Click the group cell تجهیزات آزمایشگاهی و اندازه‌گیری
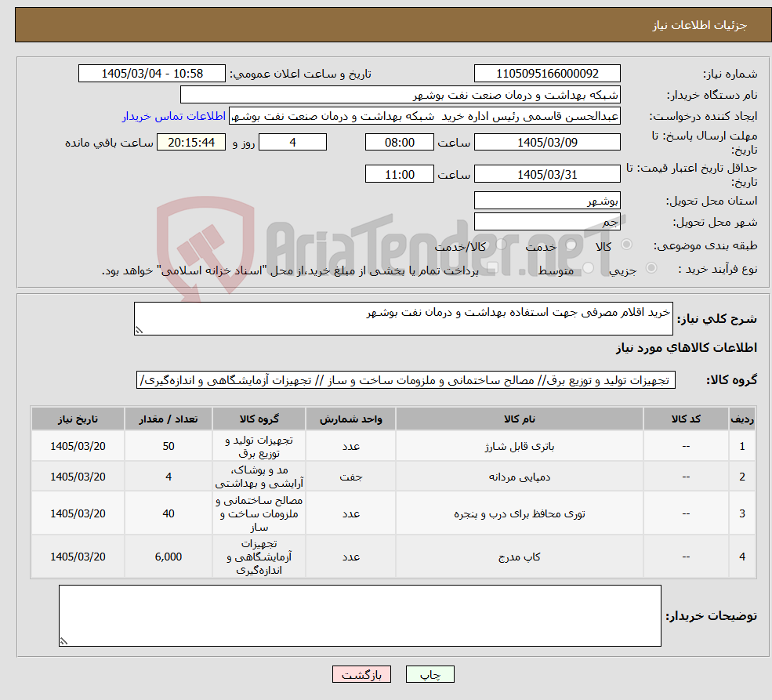The height and width of the screenshot is (700, 772). (259, 557)
